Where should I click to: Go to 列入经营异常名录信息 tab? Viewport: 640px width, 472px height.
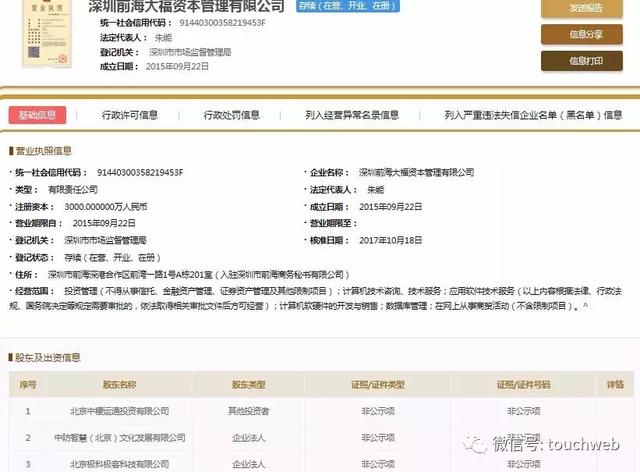click(352, 115)
